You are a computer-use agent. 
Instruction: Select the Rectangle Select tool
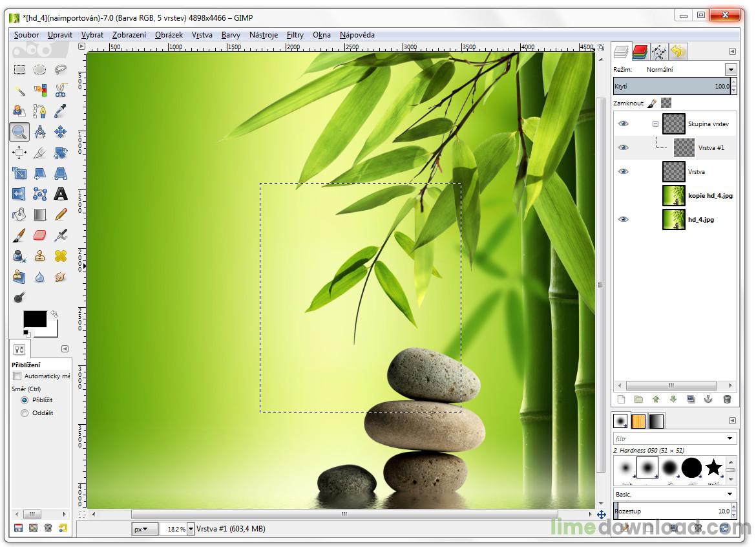click(x=19, y=70)
